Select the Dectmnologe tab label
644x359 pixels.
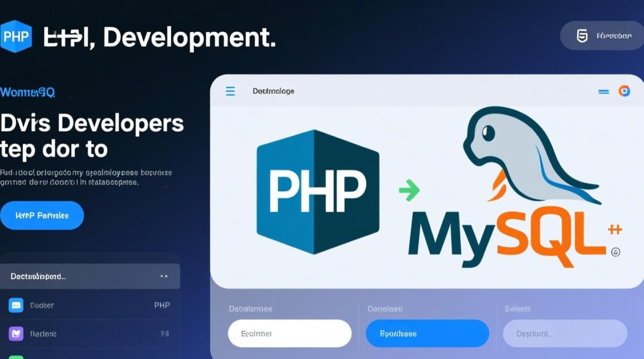coord(273,90)
